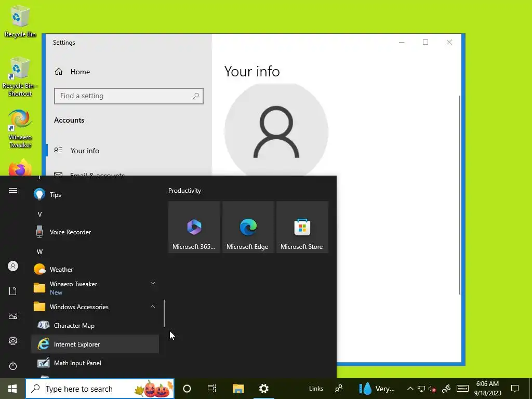
Task: Select Your info in Settings sidebar
Action: 128,150
